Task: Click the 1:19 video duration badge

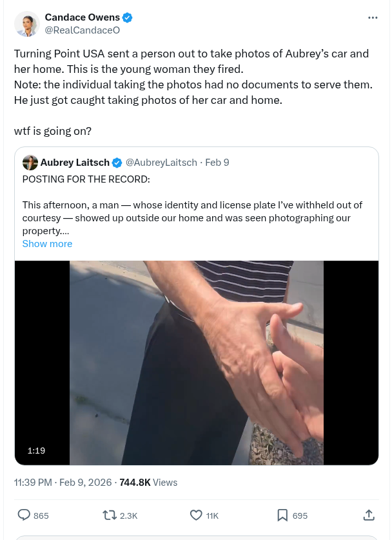Action: [x=37, y=450]
